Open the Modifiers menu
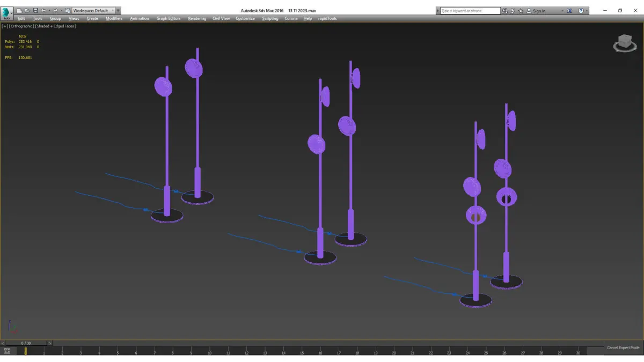This screenshot has height=362, width=644. pyautogui.click(x=114, y=18)
